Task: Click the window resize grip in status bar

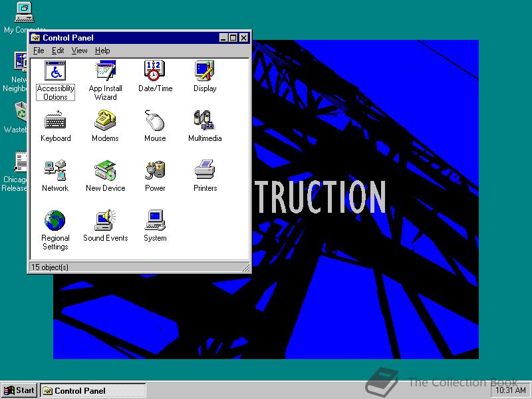Action: (246, 268)
